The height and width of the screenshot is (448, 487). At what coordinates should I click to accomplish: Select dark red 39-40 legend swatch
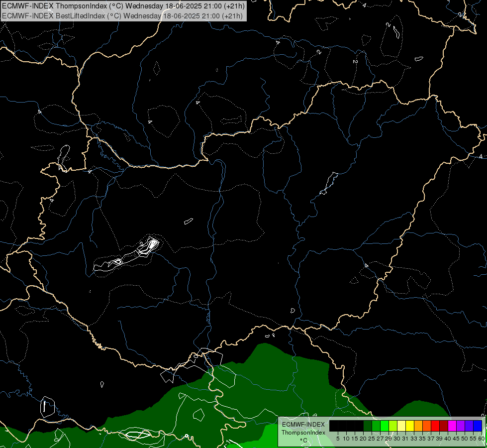point(444,426)
